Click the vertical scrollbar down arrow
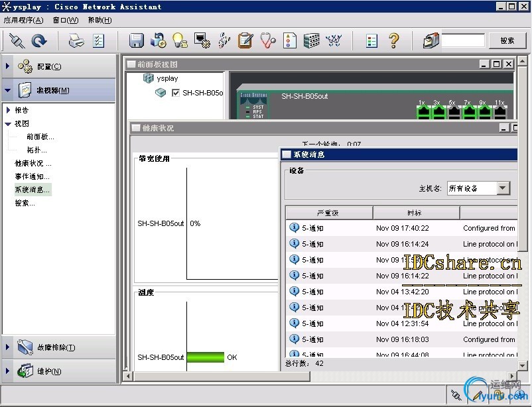The height and width of the screenshot is (407, 532). [523, 365]
